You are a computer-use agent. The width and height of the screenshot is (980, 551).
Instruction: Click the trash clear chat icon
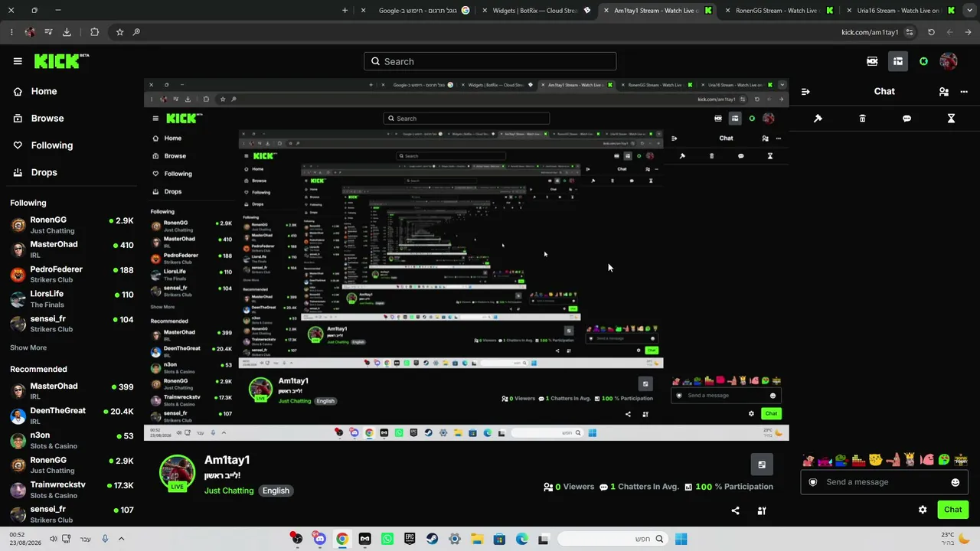point(862,119)
